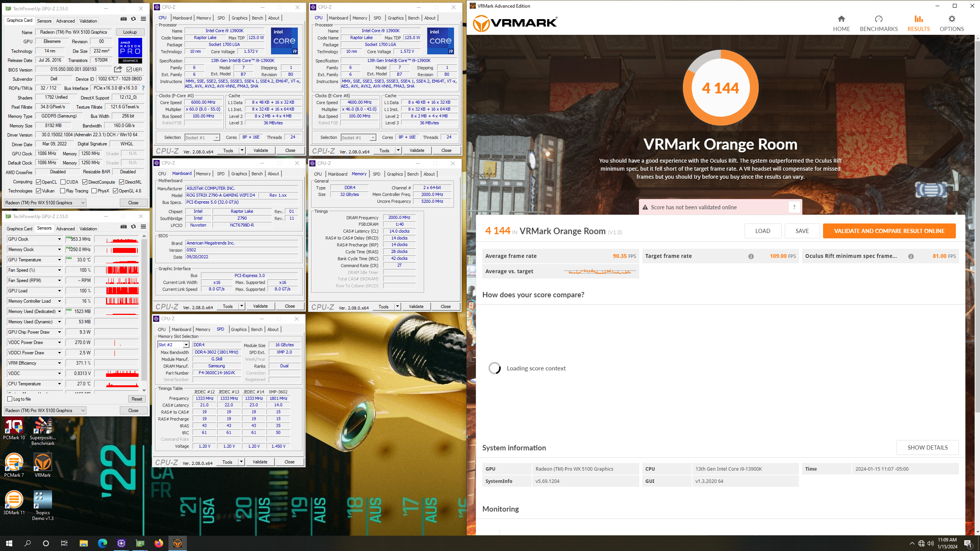This screenshot has height=551, width=980.
Task: Open Windows Start menu
Action: [x=9, y=543]
